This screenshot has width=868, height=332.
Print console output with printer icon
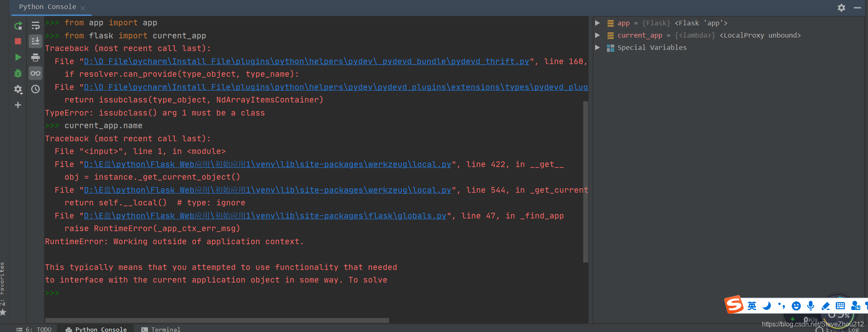35,57
